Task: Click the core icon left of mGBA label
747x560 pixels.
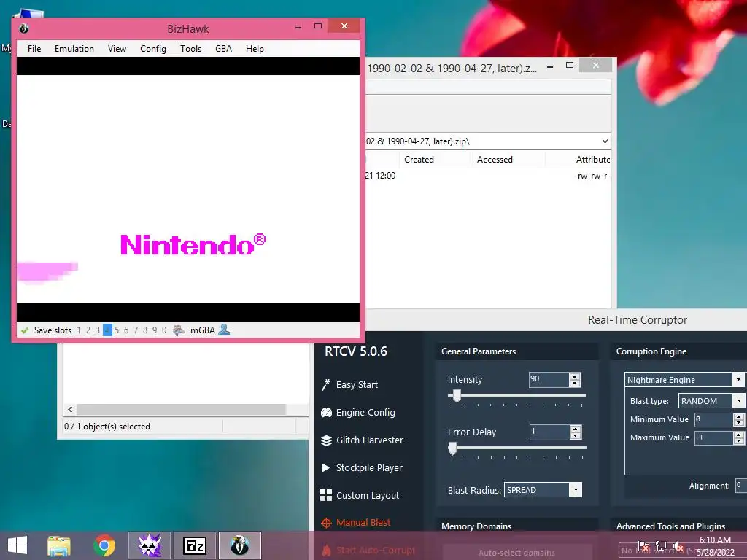Action: pos(179,330)
